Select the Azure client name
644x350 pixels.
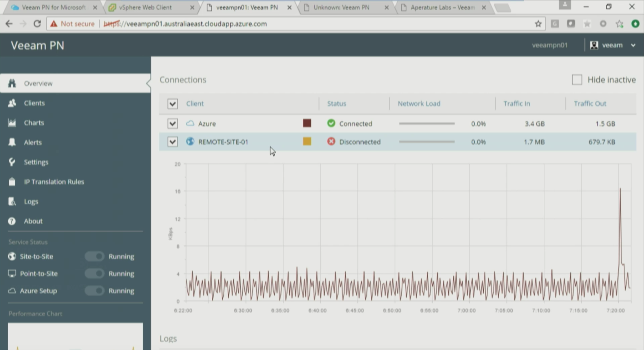tap(207, 124)
